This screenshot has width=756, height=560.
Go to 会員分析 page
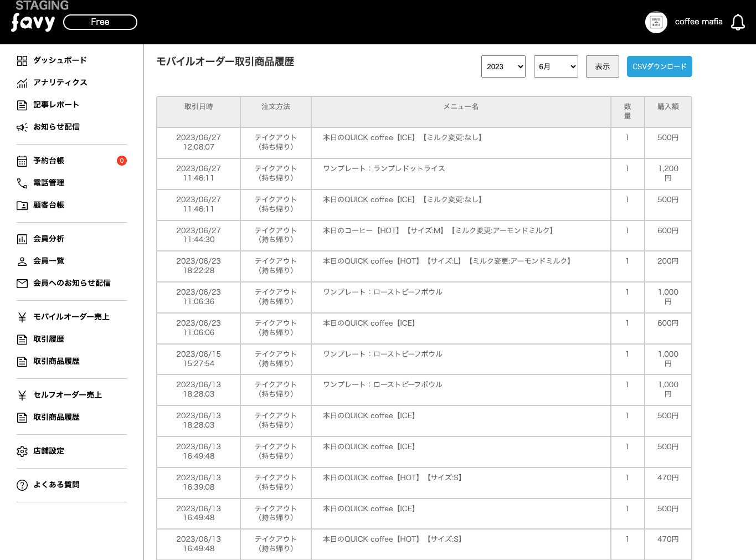click(49, 239)
